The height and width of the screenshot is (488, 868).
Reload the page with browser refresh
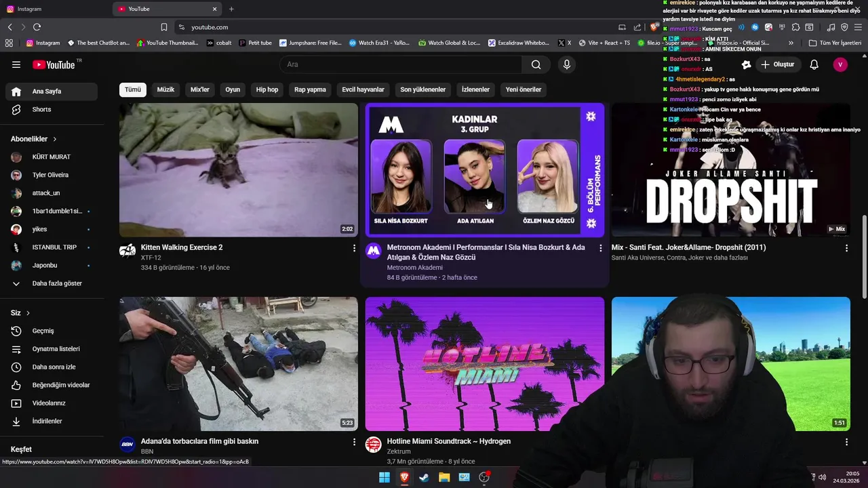point(37,27)
